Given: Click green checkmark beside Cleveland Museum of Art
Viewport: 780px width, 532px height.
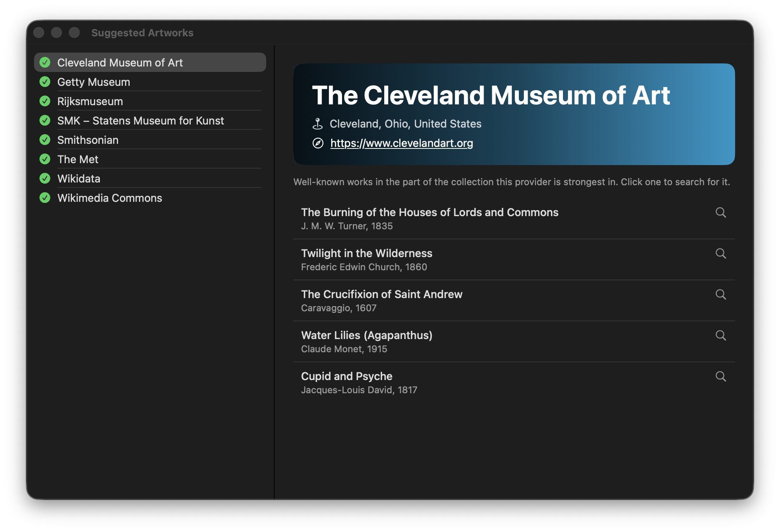Looking at the screenshot, I should (45, 62).
